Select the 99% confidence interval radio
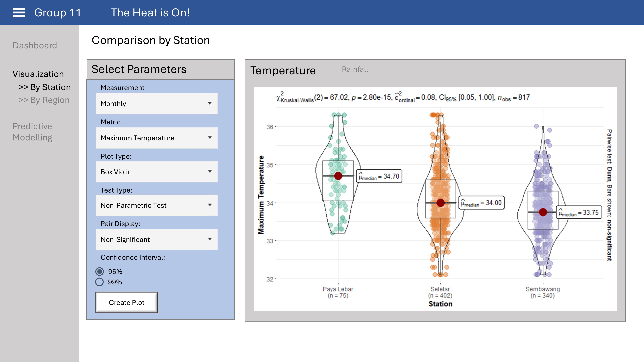Image resolution: width=644 pixels, height=362 pixels. [99, 282]
